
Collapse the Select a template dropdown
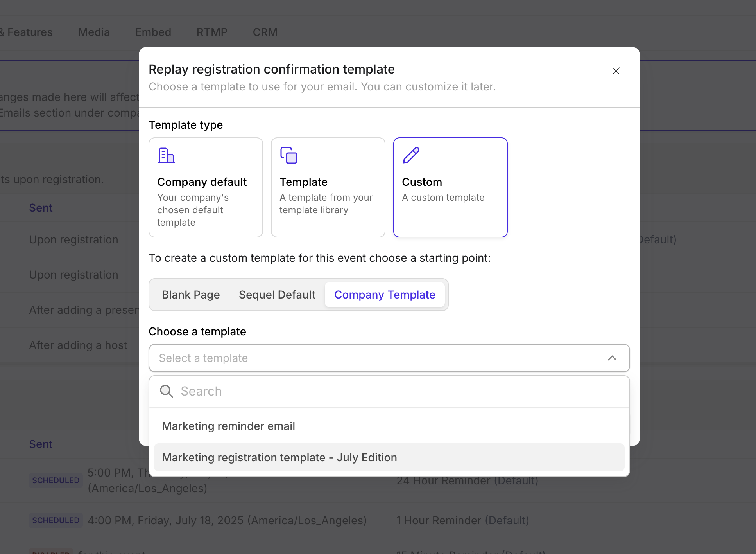389,358
